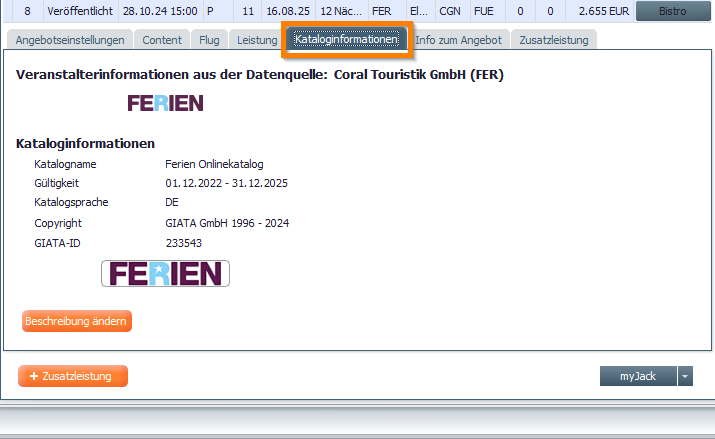The image size is (715, 439).
Task: Click the Copyright label
Action: pyautogui.click(x=58, y=223)
